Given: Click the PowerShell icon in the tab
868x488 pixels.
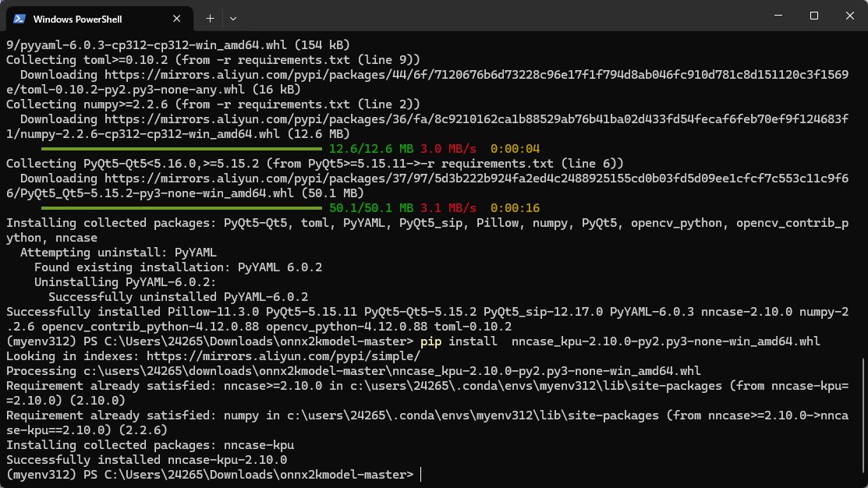Looking at the screenshot, I should pos(19,18).
